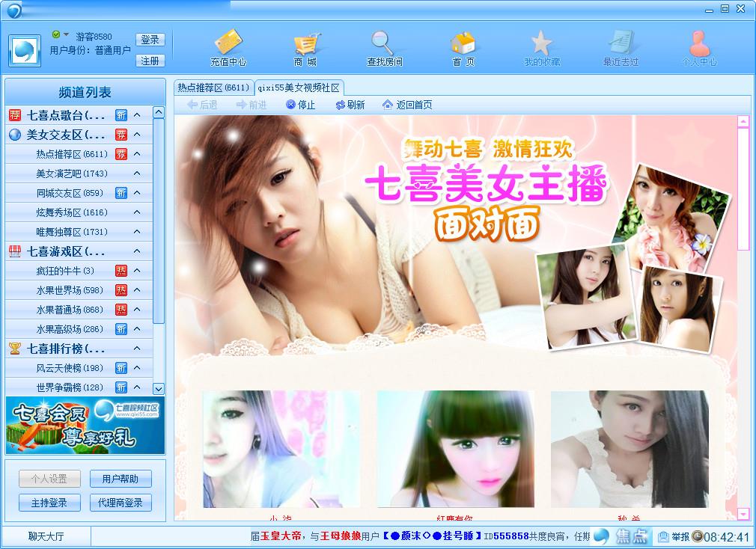Screen dimensions: 756x549
Task: Click web page scroll up arrow
Action: (743, 121)
